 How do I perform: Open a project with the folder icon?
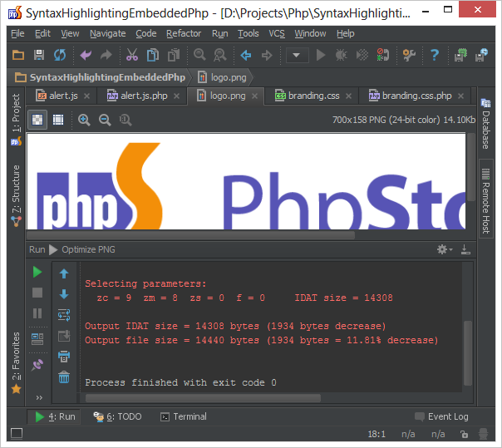coord(18,55)
